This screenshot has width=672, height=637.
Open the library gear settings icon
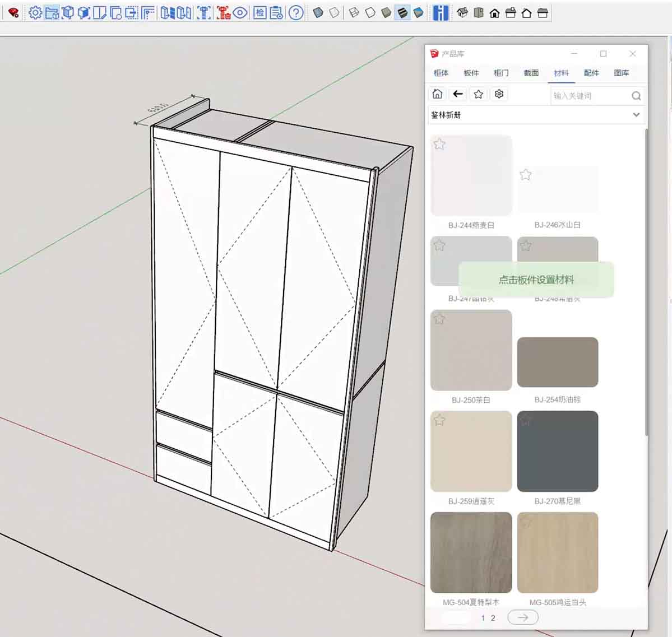pyautogui.click(x=499, y=94)
